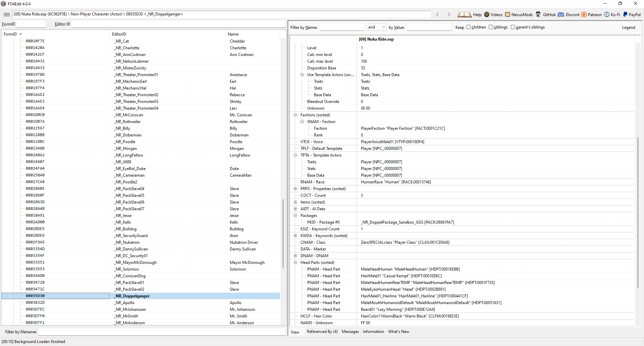Sort by the EditorID column header
Viewport: 644px width, 346px height.
(x=168, y=34)
